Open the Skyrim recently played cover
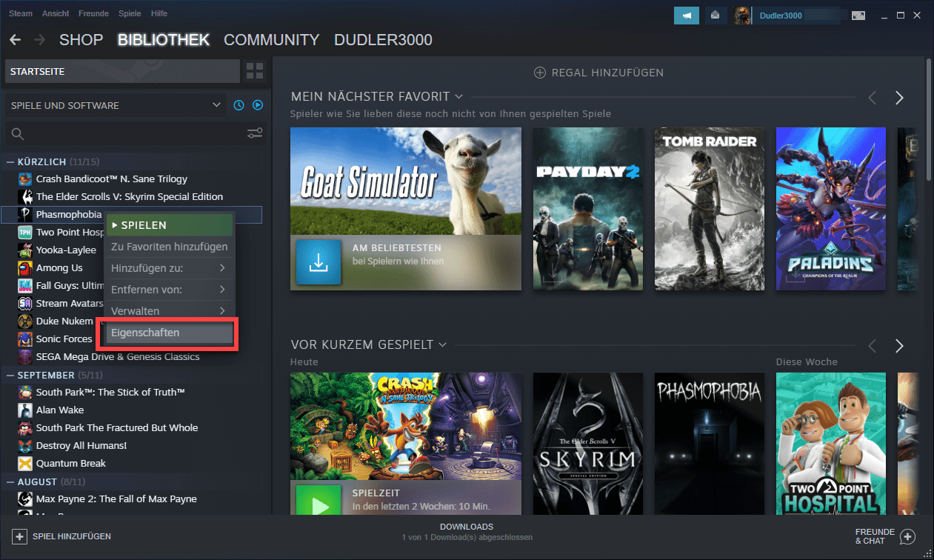Image resolution: width=934 pixels, height=560 pixels. (588, 444)
